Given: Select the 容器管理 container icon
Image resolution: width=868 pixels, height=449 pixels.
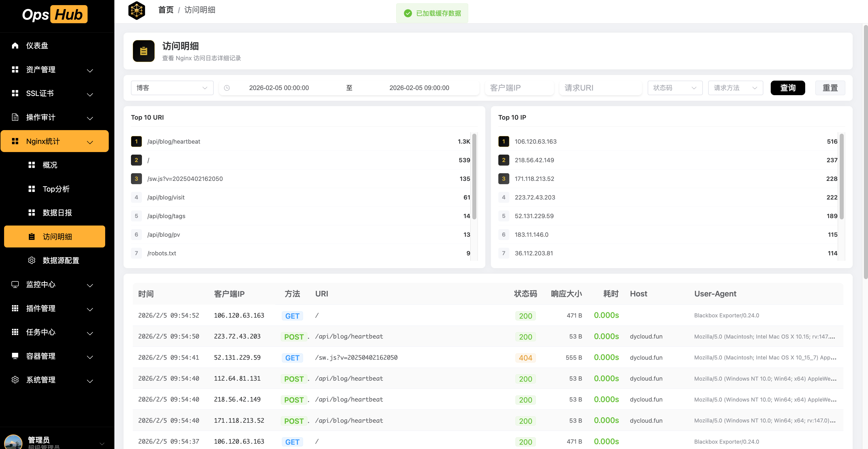Looking at the screenshot, I should click(x=15, y=356).
